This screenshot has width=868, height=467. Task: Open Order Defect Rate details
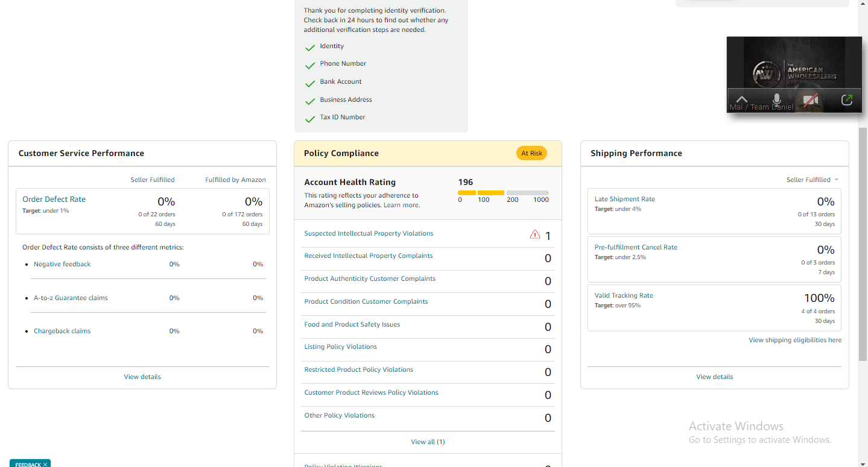[54, 199]
